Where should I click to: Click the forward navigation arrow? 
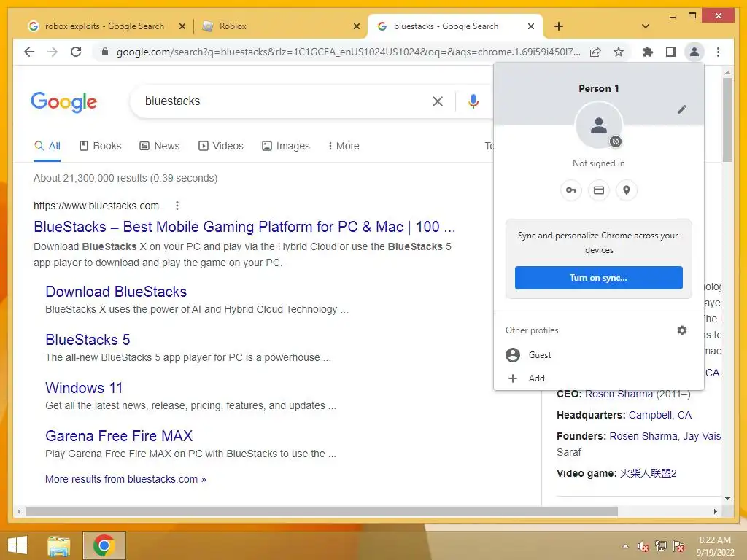(53, 52)
